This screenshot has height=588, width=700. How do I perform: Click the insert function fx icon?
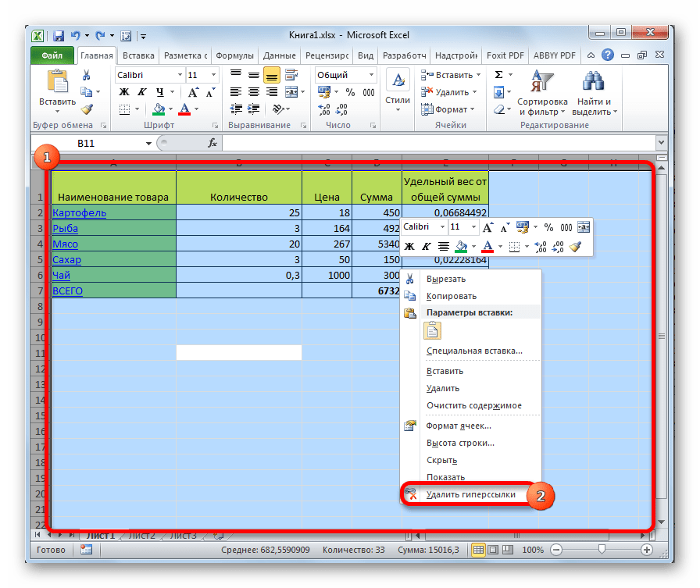[x=212, y=144]
